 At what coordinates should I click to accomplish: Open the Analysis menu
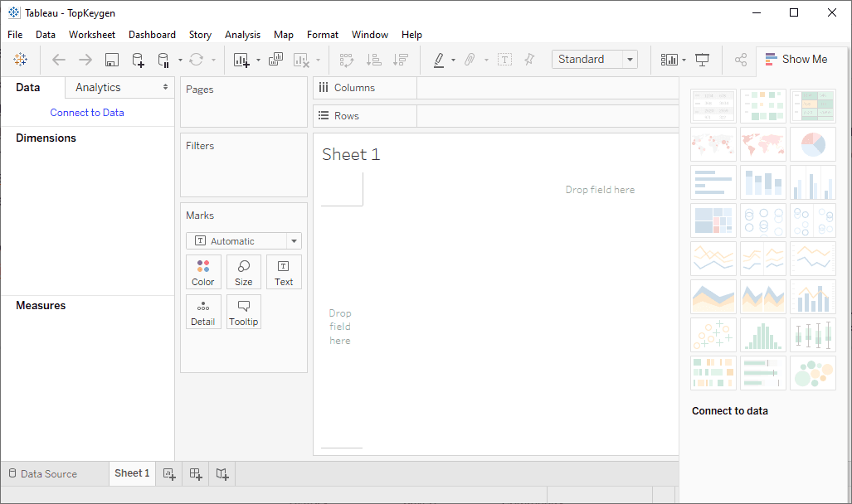(x=242, y=35)
